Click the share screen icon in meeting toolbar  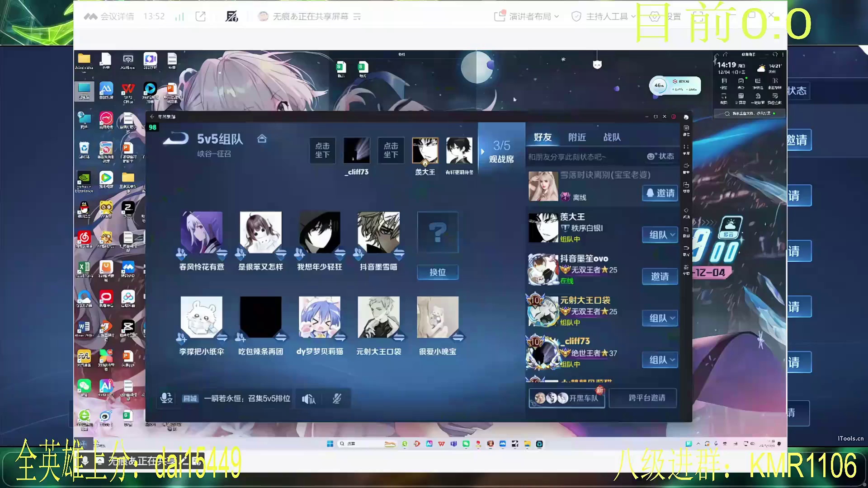(x=200, y=16)
